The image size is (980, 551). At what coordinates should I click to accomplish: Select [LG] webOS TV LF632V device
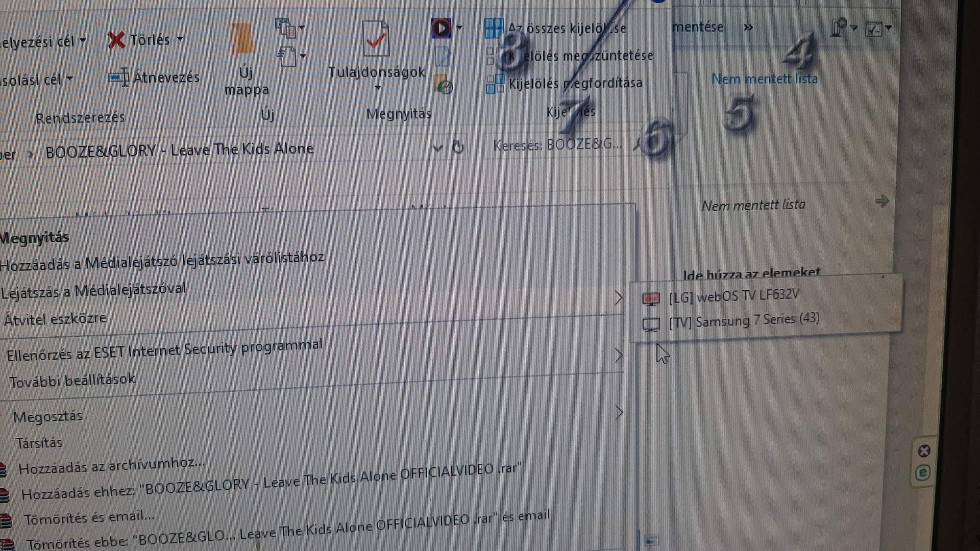[x=733, y=296]
